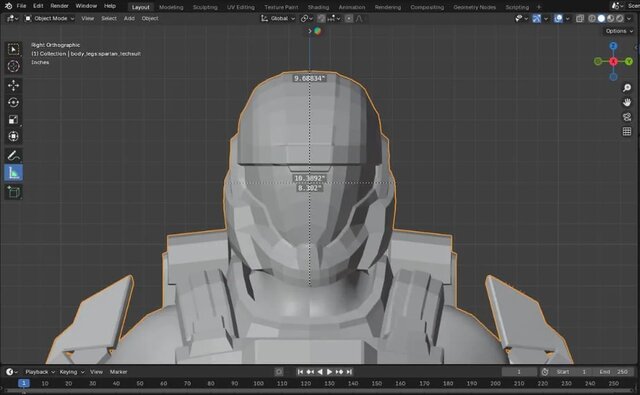Toggle preview range clock icon
Viewport: 640px width, 395px height.
pos(545,372)
